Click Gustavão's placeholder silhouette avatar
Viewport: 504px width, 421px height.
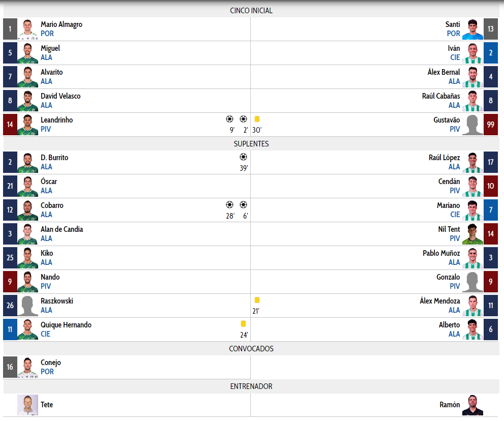[x=472, y=125]
